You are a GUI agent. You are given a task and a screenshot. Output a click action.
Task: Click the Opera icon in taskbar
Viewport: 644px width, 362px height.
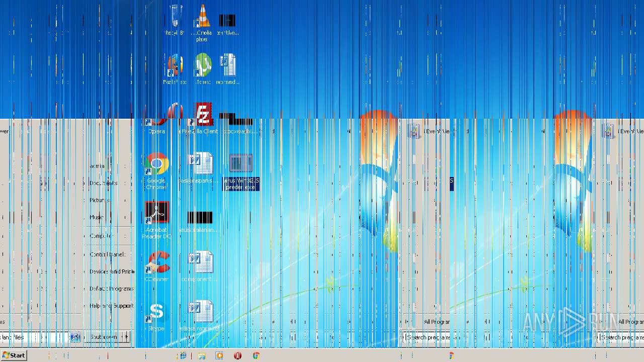click(237, 355)
